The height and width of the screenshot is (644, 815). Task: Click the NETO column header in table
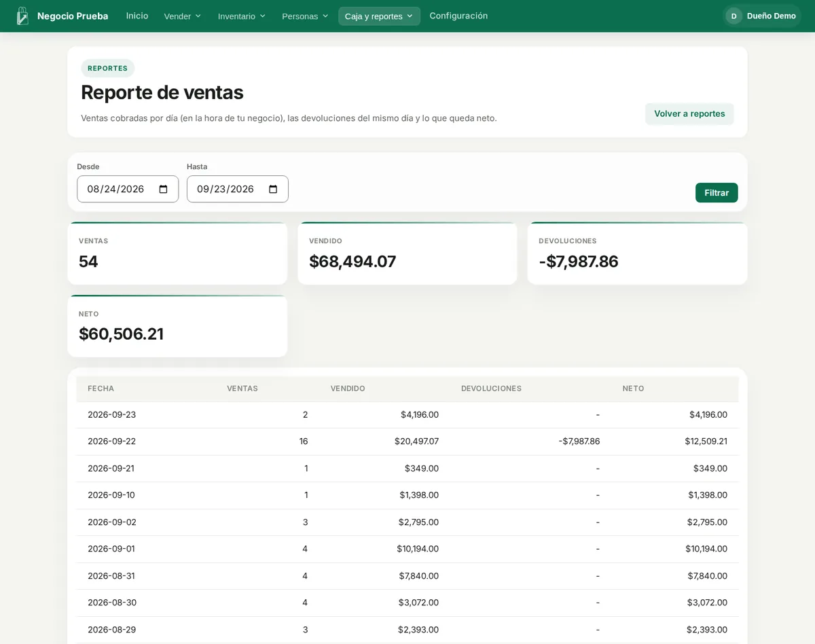pos(633,389)
